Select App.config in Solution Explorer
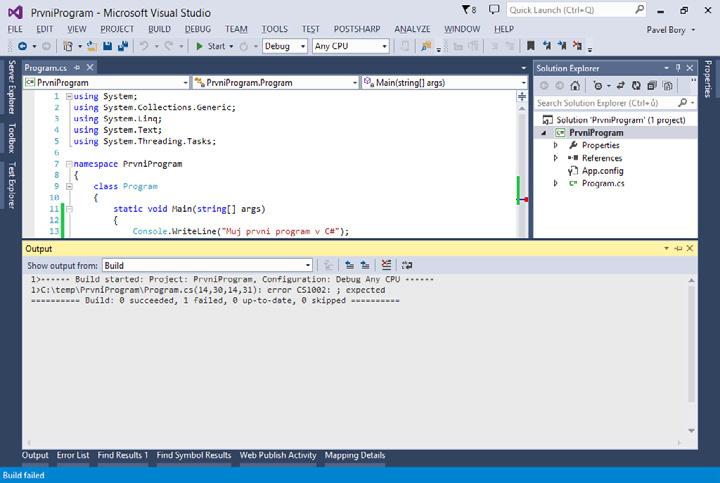 (x=602, y=171)
